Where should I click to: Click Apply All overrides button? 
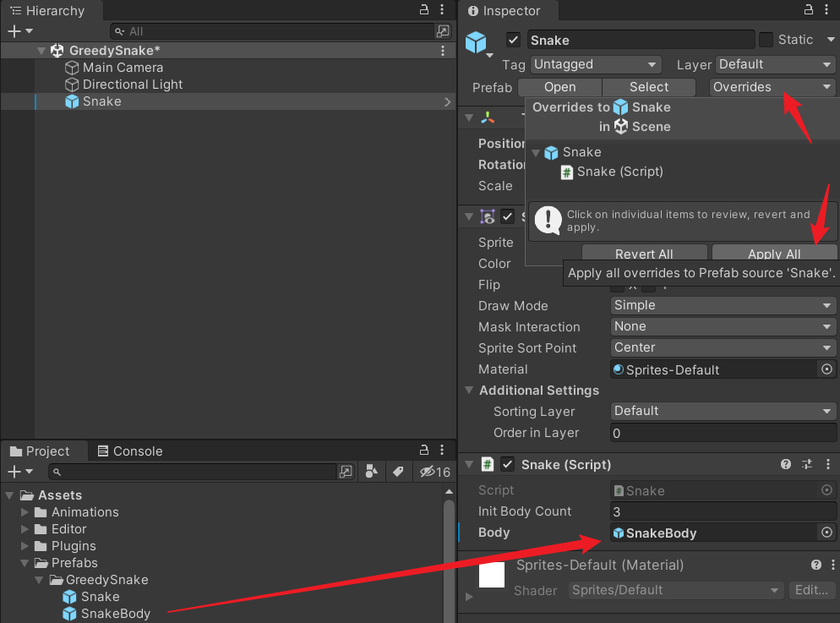pos(774,254)
